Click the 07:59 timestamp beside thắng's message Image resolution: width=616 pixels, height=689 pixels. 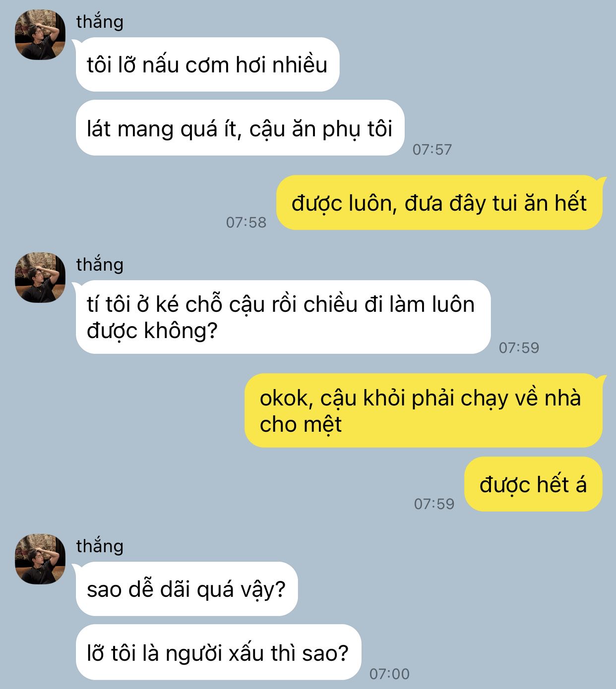519,347
